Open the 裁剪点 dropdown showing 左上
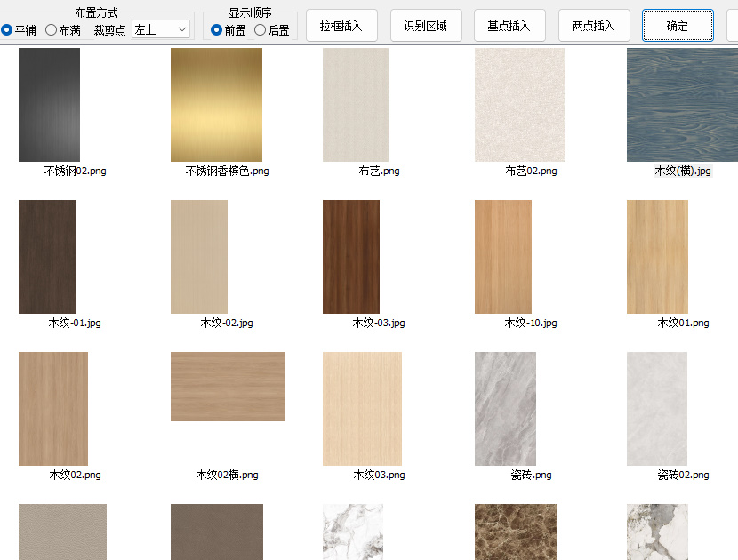Screen dimensions: 738x560 161,29
